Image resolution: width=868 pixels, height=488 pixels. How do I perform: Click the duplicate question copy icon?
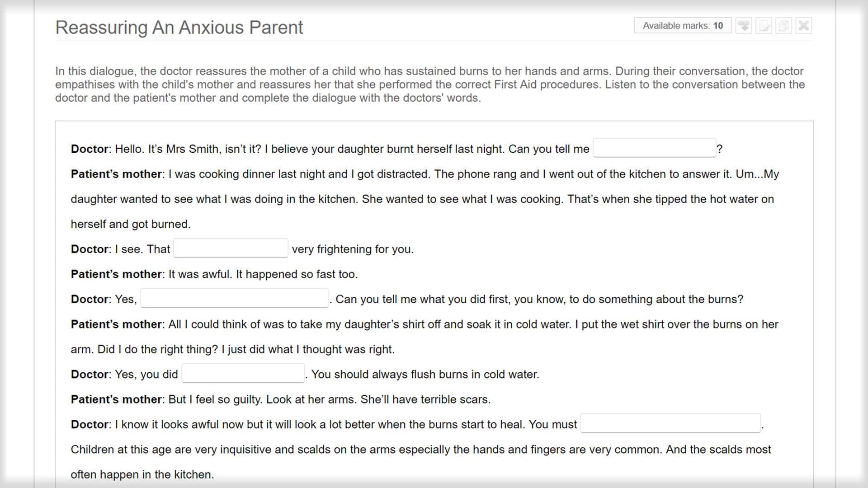tap(784, 26)
